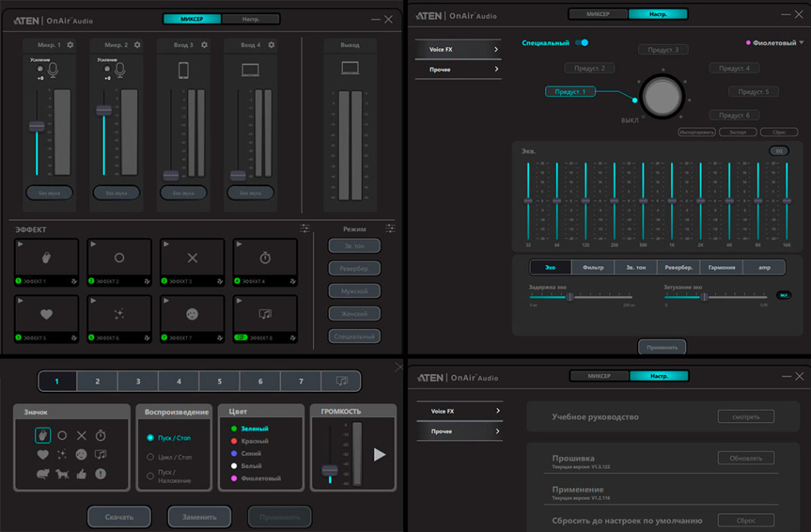
Task: Select effect slot tab 3
Action: coord(138,382)
